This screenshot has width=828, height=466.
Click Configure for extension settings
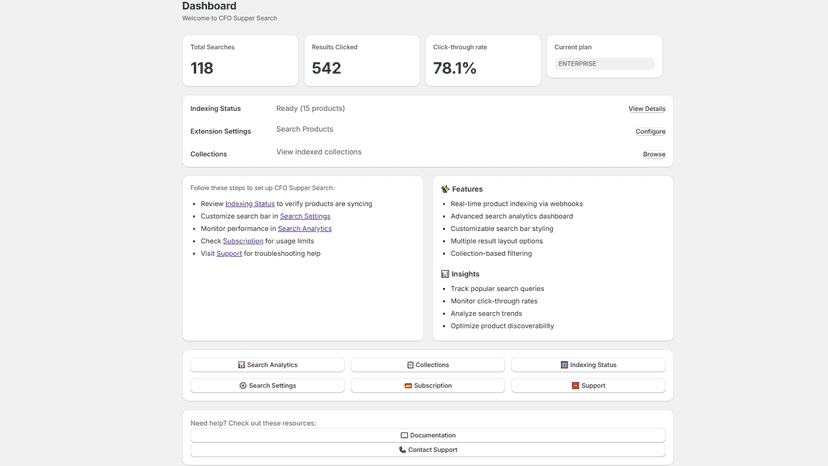point(650,132)
